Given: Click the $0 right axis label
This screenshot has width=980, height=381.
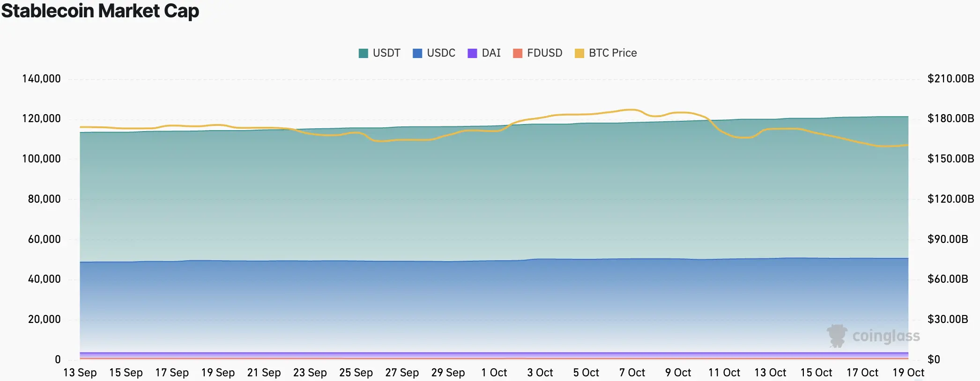Looking at the screenshot, I should [x=934, y=359].
